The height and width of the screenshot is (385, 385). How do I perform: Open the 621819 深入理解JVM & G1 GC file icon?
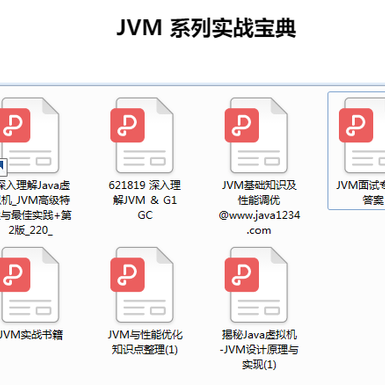click(142, 135)
